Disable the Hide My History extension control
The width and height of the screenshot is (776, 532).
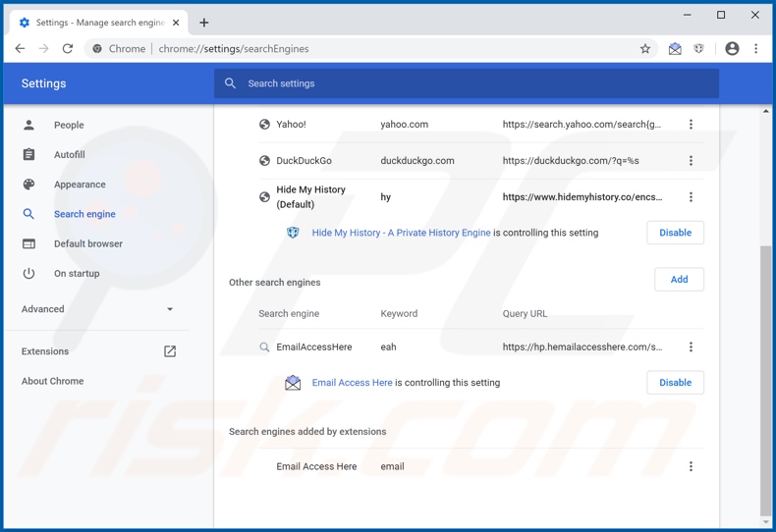tap(675, 233)
